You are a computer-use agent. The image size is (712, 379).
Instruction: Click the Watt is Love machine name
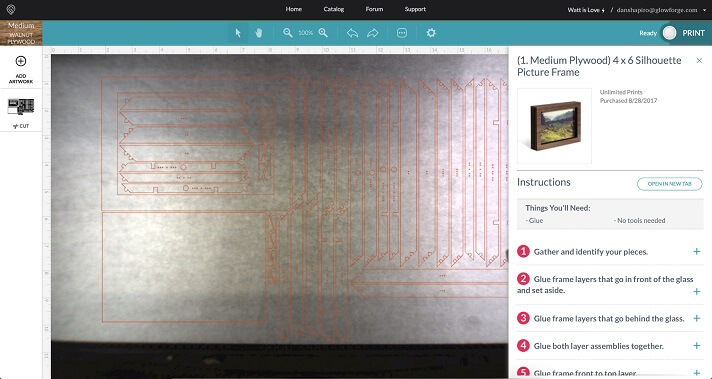[586, 10]
